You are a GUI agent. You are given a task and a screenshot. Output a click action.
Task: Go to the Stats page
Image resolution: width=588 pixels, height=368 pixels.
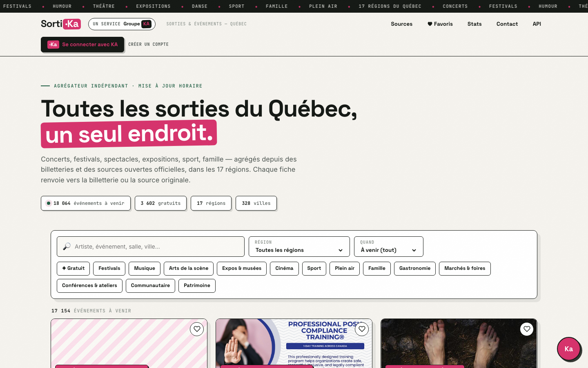click(474, 24)
